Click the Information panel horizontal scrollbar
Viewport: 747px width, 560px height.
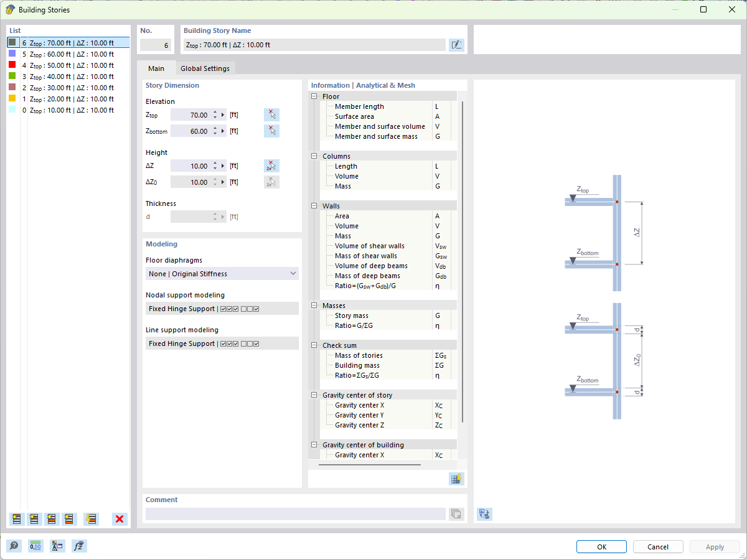370,464
